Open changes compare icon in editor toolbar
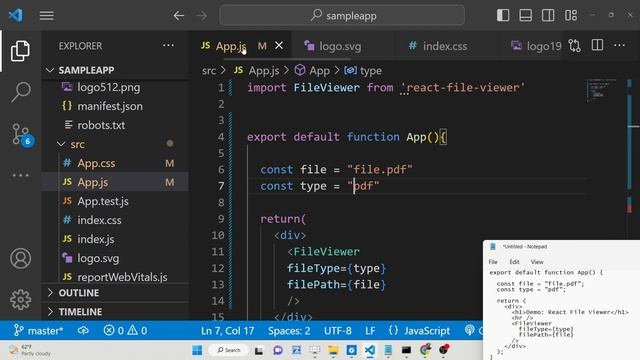The width and height of the screenshot is (640, 360). [575, 45]
